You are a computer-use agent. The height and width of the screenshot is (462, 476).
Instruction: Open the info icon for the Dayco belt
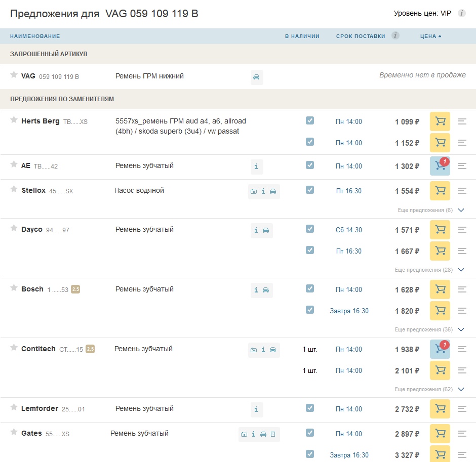click(256, 230)
